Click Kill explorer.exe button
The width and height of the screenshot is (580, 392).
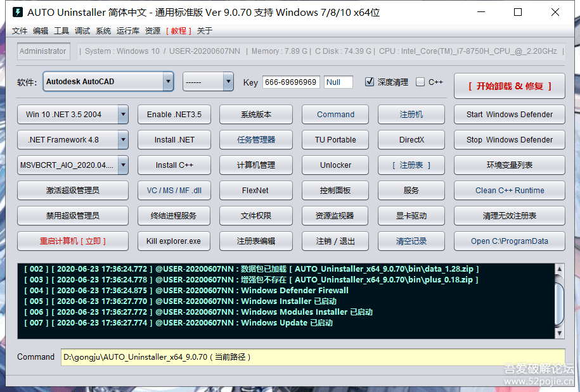pos(174,241)
